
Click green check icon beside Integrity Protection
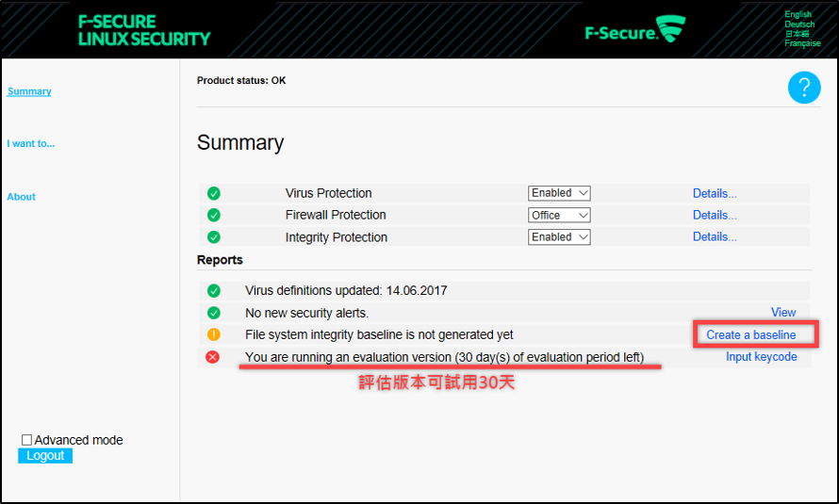(x=214, y=237)
